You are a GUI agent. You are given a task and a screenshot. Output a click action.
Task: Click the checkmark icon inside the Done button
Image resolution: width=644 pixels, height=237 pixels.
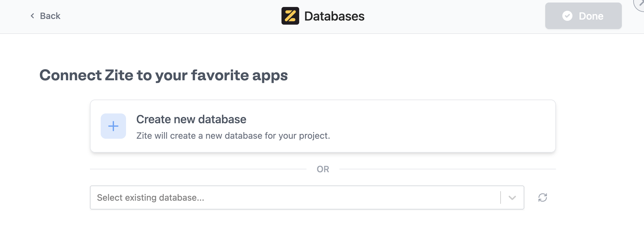(x=568, y=16)
